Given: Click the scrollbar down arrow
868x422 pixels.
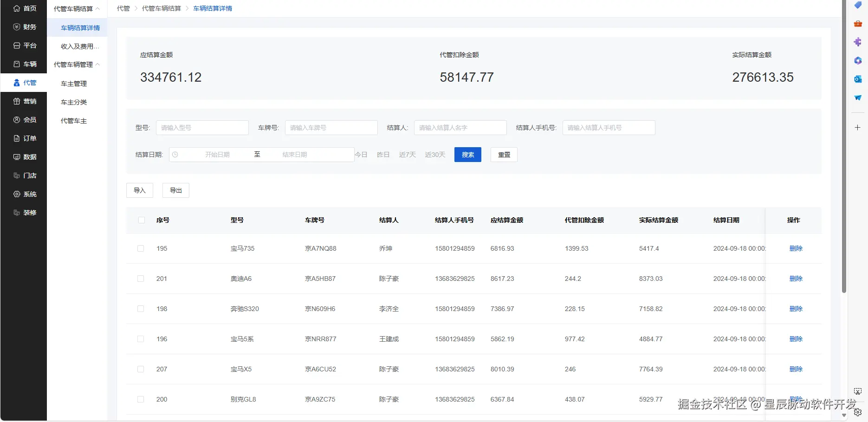Looking at the screenshot, I should pyautogui.click(x=844, y=416).
